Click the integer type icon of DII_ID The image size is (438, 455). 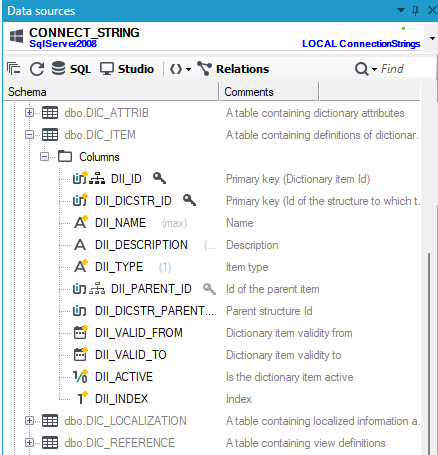(80, 178)
